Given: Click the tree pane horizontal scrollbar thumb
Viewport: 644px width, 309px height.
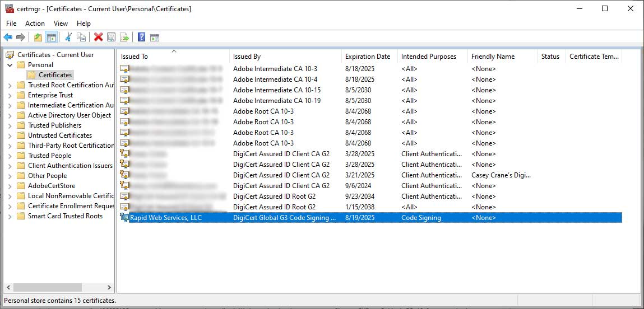Looking at the screenshot, I should [47, 287].
